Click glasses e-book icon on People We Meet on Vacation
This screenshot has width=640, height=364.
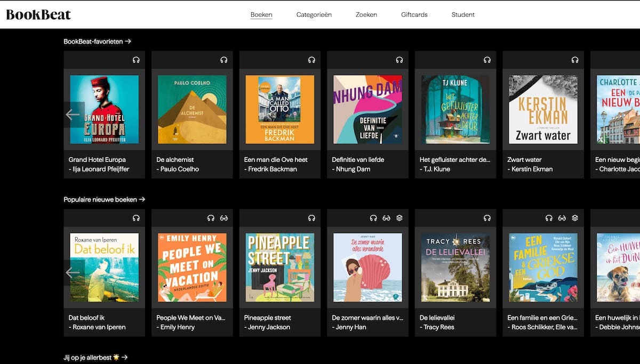tap(224, 218)
